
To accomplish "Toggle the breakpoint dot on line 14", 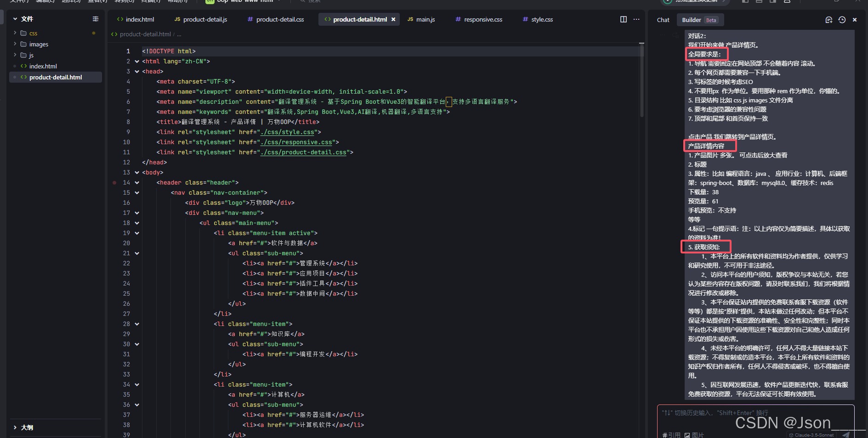I will tap(114, 183).
